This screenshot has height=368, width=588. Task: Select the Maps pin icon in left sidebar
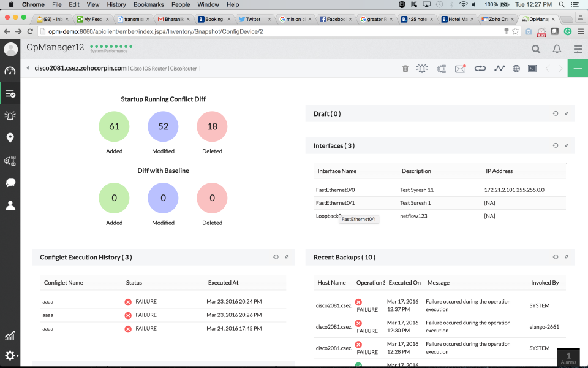coord(10,137)
